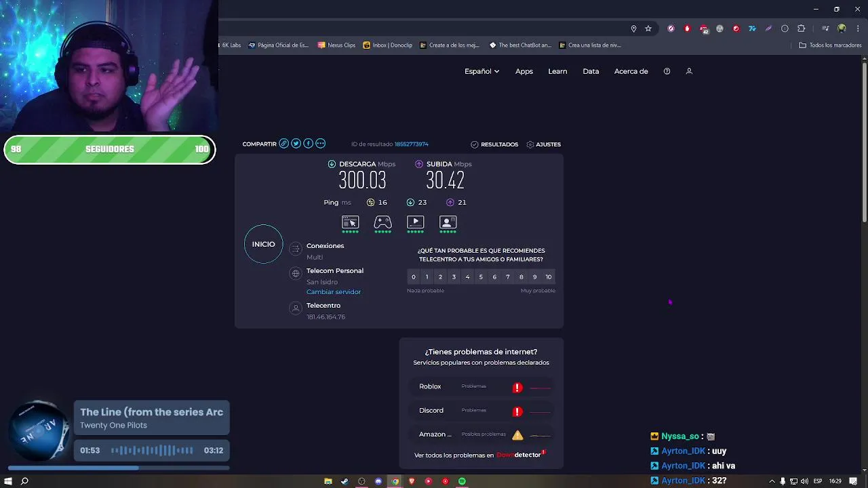Open the Página Oficial de Es... bookmark
The image size is (868, 488).
click(278, 45)
